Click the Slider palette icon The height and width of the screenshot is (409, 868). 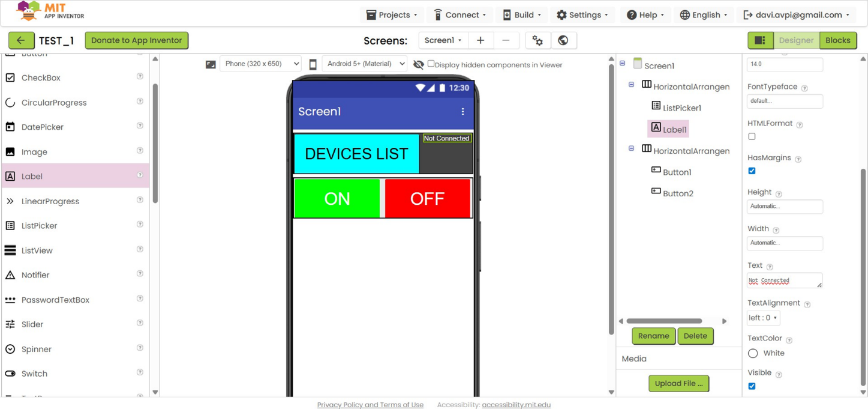pyautogui.click(x=10, y=324)
